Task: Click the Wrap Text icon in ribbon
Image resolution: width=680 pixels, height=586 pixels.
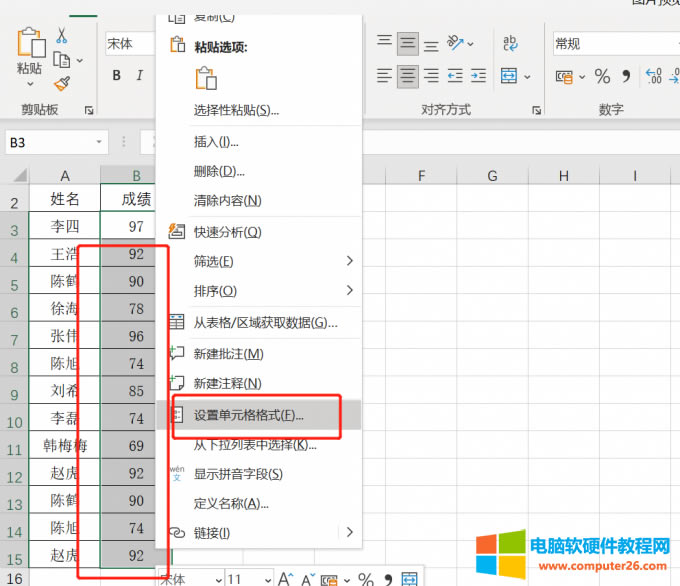Action: click(509, 43)
